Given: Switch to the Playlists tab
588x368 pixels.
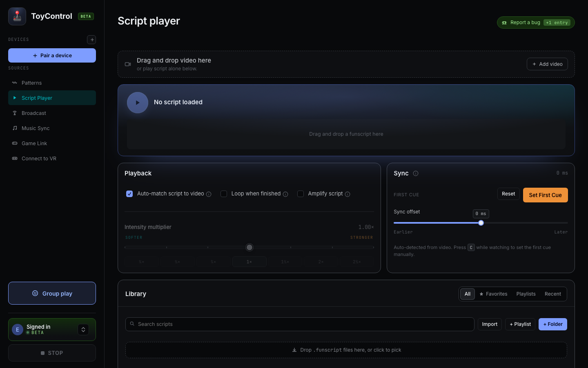Looking at the screenshot, I should click(526, 294).
